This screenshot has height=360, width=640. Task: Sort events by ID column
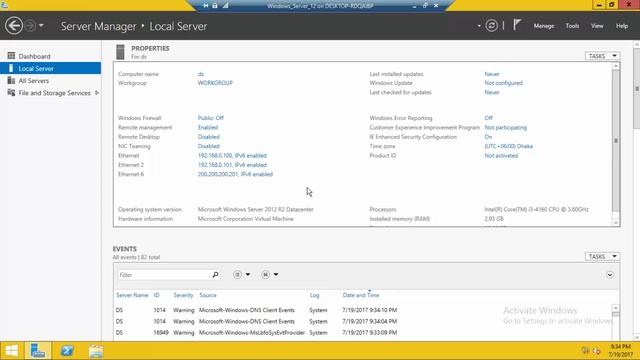(156, 295)
